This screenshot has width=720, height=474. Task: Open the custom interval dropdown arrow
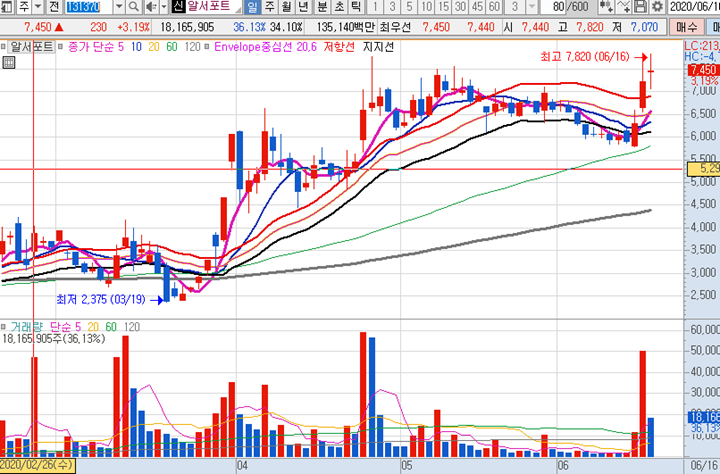click(532, 6)
